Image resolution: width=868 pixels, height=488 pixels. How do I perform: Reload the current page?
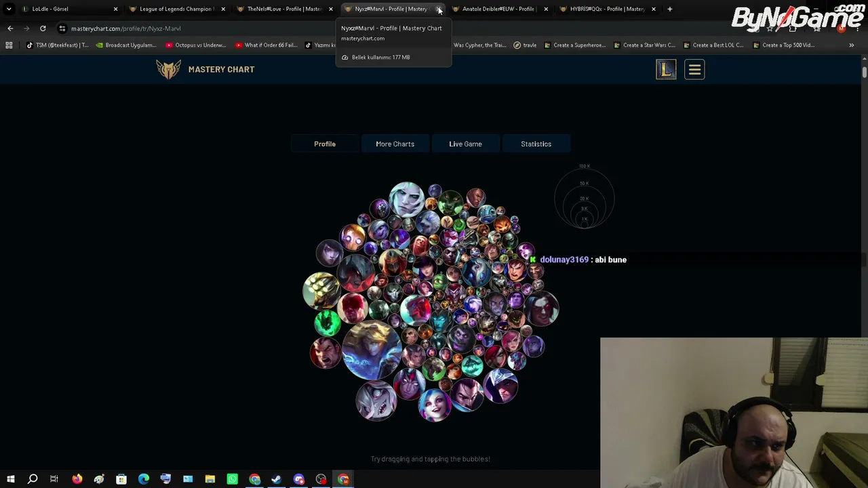43,28
